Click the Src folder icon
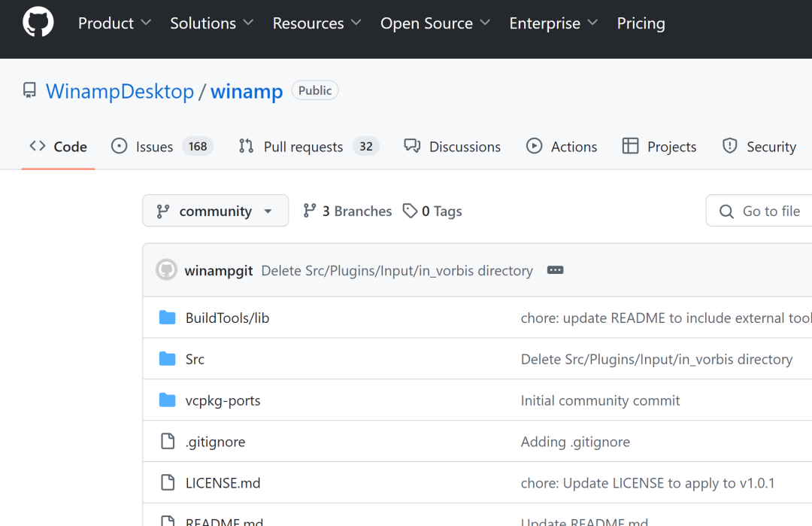 (x=167, y=359)
